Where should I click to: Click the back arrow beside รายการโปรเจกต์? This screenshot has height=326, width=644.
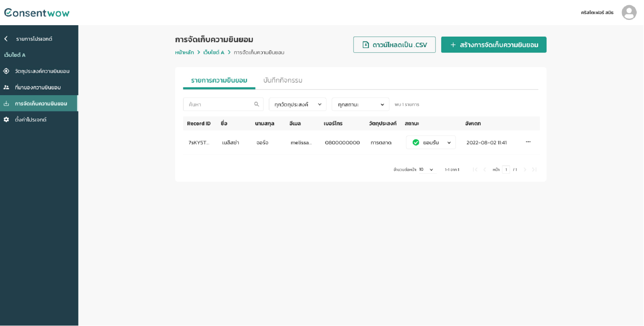point(6,39)
